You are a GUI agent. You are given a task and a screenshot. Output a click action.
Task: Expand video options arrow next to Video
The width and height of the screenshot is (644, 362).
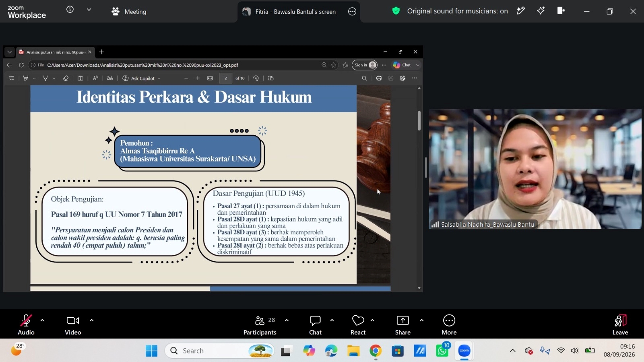(x=92, y=321)
